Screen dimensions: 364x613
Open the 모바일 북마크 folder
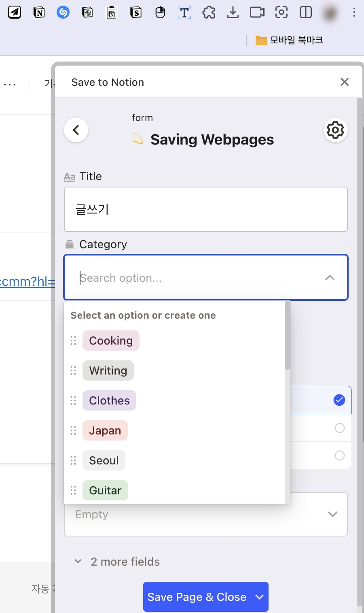coord(289,40)
